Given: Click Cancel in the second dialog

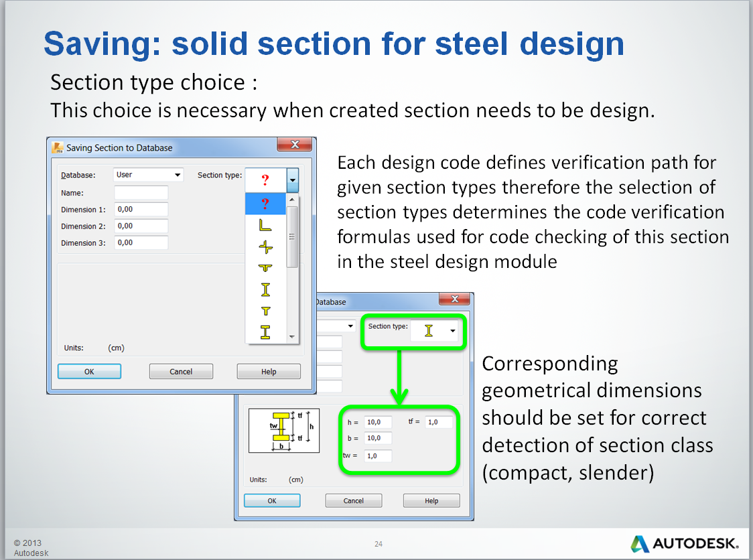Looking at the screenshot, I should (x=354, y=500).
